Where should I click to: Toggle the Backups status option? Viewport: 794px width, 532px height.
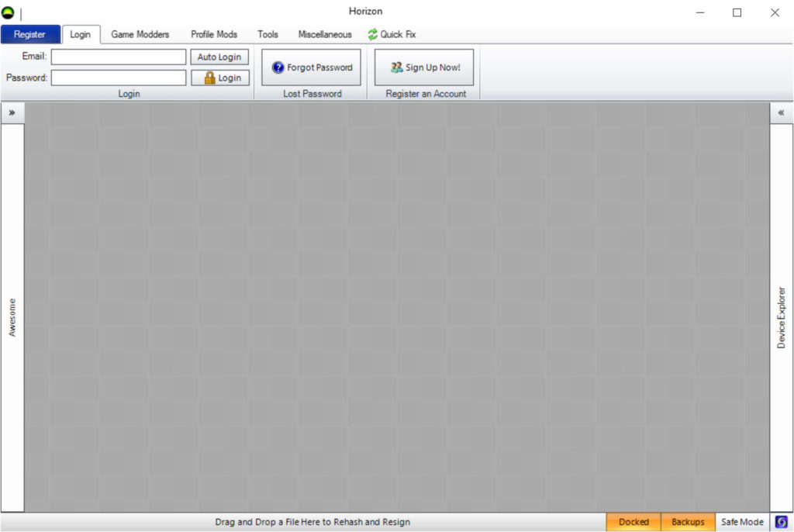[688, 522]
